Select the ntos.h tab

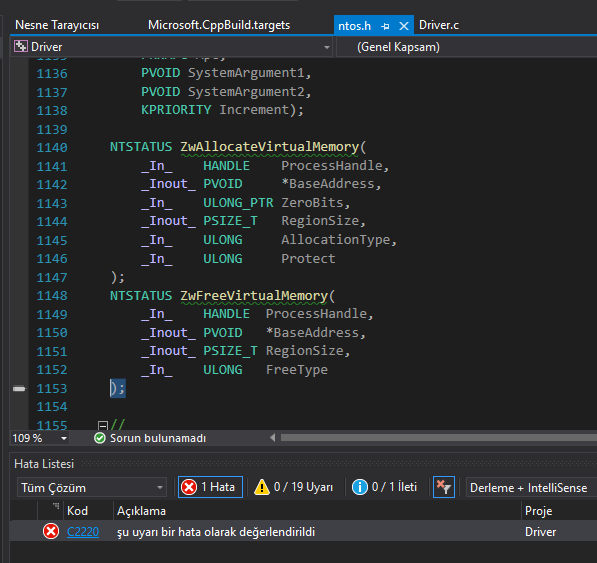[x=354, y=26]
